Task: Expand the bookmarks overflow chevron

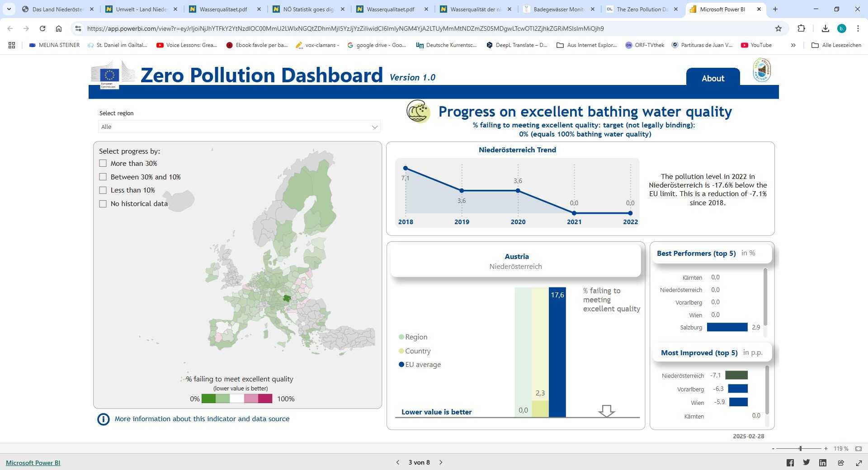Action: [793, 45]
